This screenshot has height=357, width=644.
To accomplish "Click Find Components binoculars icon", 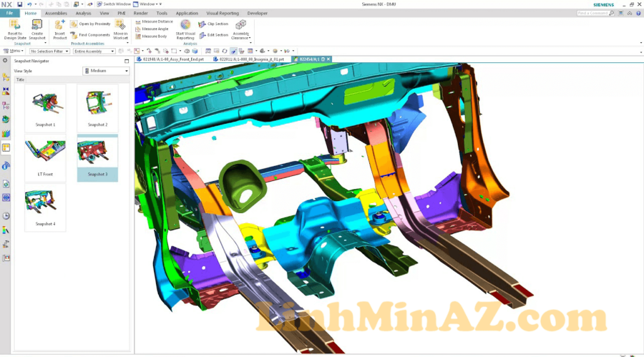I will pyautogui.click(x=74, y=35).
